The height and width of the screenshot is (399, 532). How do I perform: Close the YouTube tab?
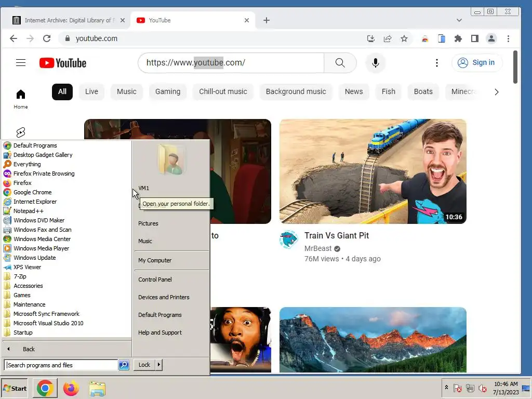[x=247, y=20]
